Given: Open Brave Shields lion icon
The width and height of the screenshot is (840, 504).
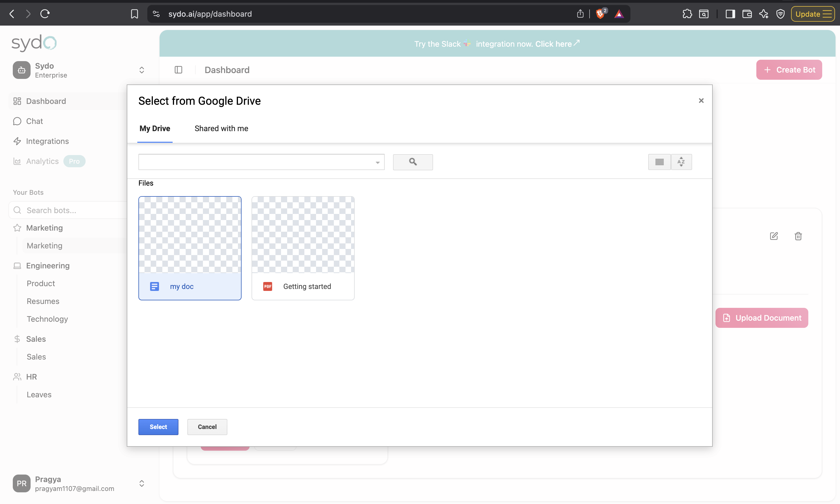Looking at the screenshot, I should coord(600,14).
